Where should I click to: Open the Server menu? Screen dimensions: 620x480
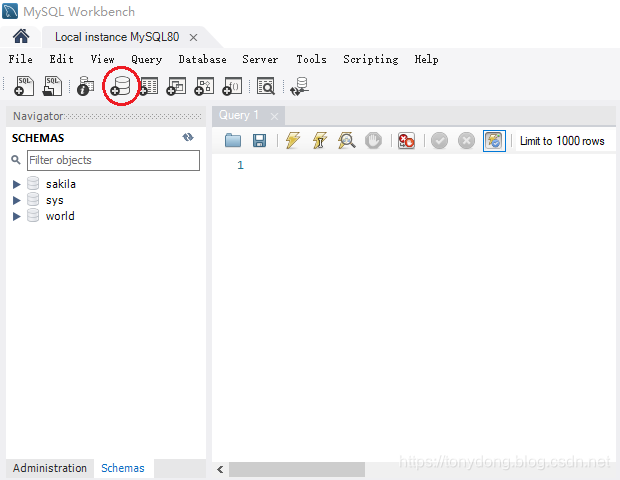tap(260, 59)
